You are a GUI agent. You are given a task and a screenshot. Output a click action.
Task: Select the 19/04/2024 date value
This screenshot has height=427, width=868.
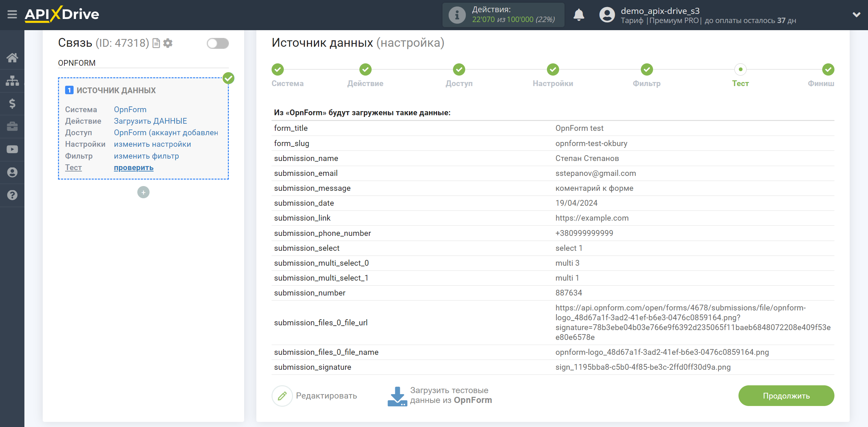point(576,203)
